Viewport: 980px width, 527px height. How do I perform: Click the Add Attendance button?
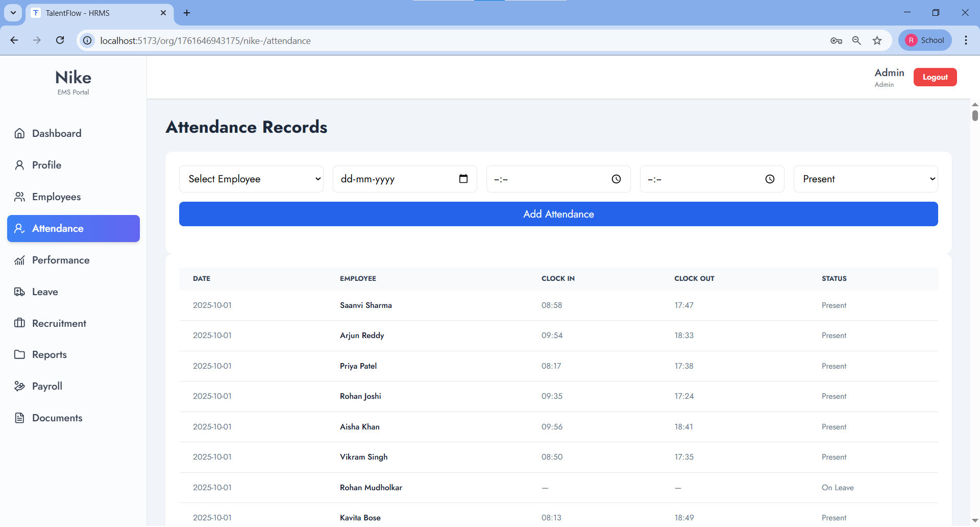pos(558,214)
